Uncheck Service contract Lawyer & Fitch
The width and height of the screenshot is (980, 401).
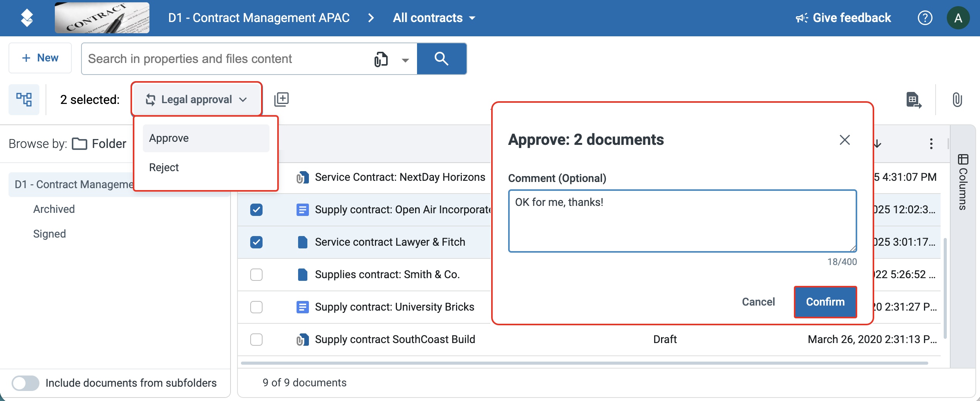pos(256,242)
